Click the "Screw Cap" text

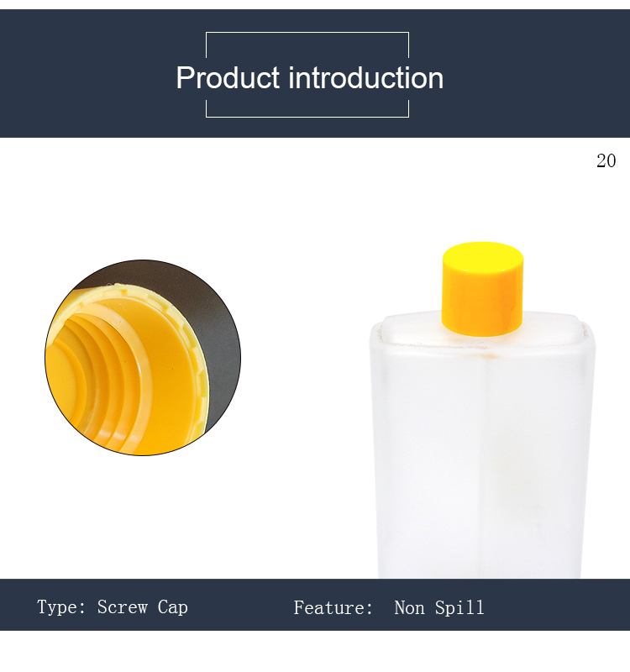click(142, 607)
